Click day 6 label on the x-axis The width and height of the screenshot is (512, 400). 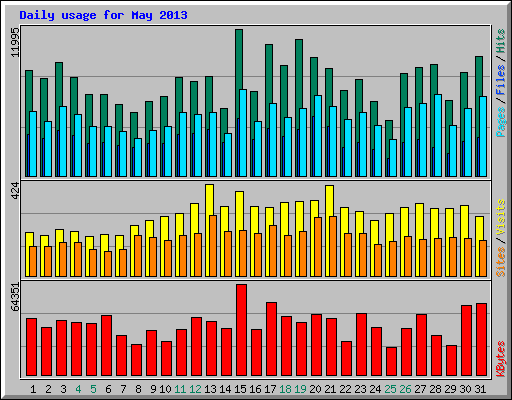[108, 389]
